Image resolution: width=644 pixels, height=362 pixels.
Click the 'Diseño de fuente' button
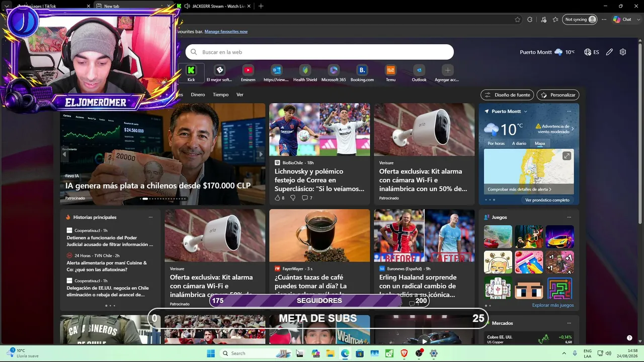tap(507, 95)
